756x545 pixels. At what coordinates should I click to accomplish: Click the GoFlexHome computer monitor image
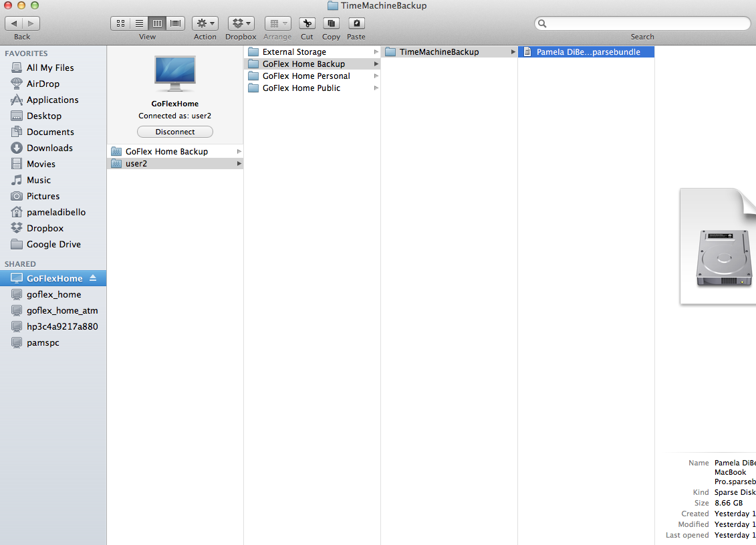click(x=175, y=74)
